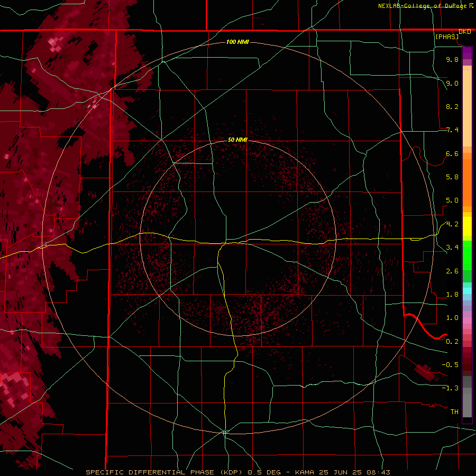This screenshot has width=476, height=476.
Task: Click the [PHAS] legend unit label
Action: pyautogui.click(x=447, y=36)
